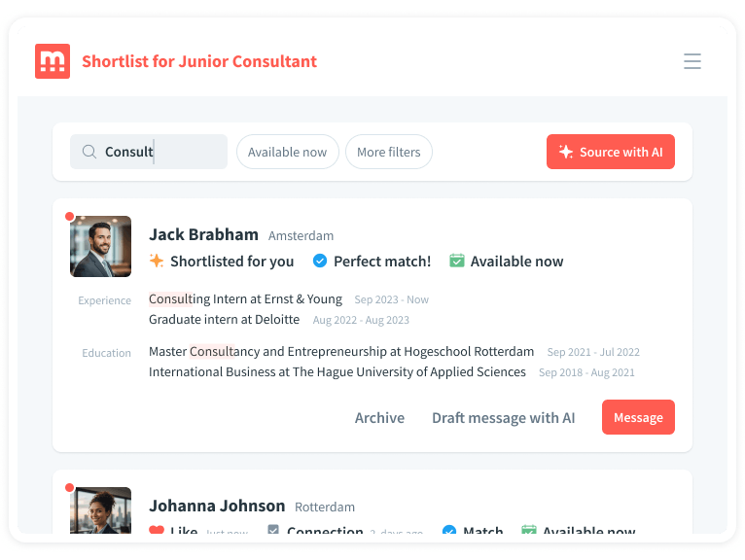
Task: Click the heart Like icon for Johanna
Action: (x=157, y=531)
